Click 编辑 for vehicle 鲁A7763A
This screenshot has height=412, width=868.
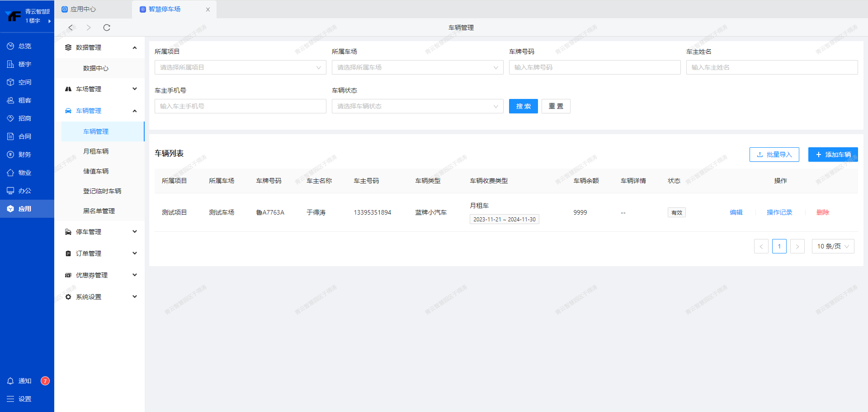point(736,212)
